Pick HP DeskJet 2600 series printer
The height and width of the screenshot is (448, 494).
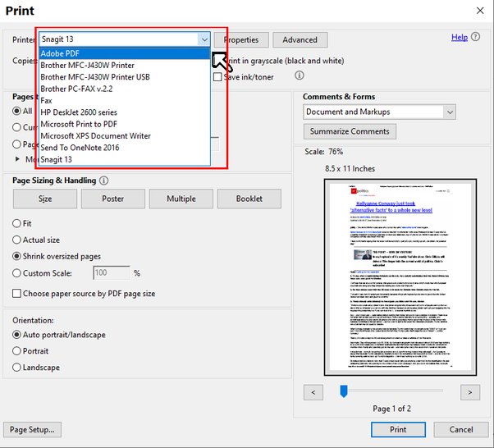125,112
